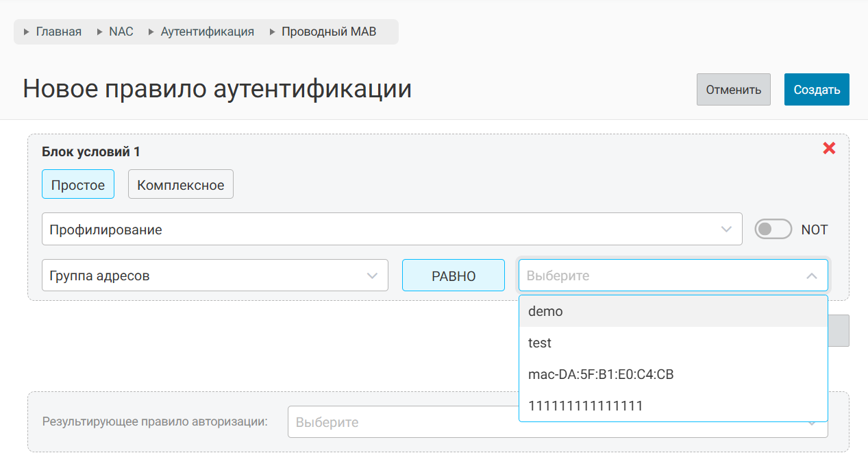This screenshot has width=868, height=466.
Task: Open the Группа адресов dropdown
Action: (214, 275)
